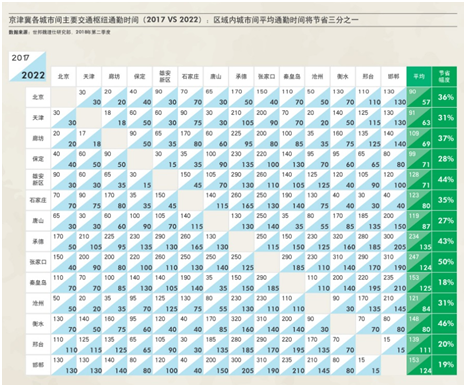
Task: Select the 沧州 column header
Action: point(317,76)
